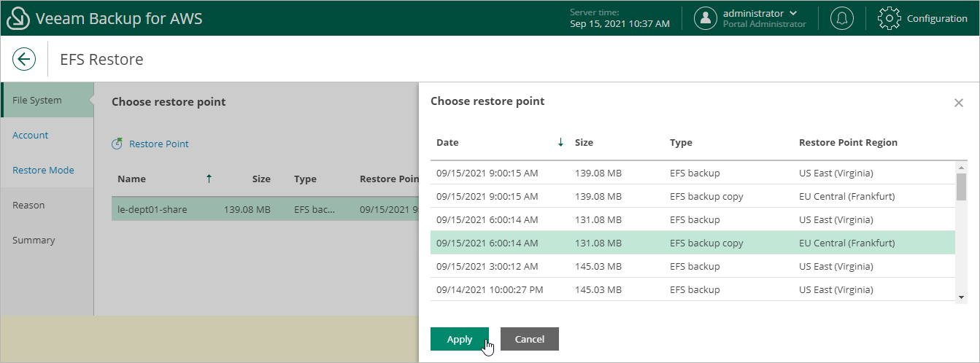980x363 pixels.
Task: Click the Cancel button
Action: (x=529, y=339)
